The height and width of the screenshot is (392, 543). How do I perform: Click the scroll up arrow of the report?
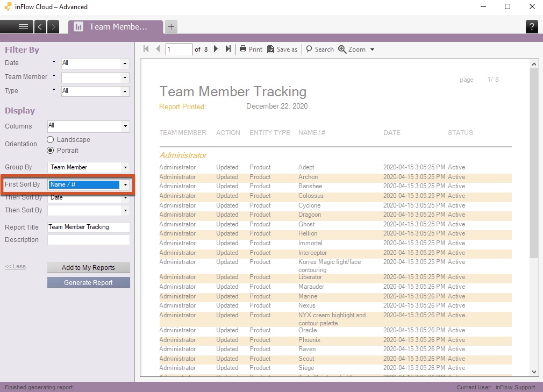tap(534, 64)
